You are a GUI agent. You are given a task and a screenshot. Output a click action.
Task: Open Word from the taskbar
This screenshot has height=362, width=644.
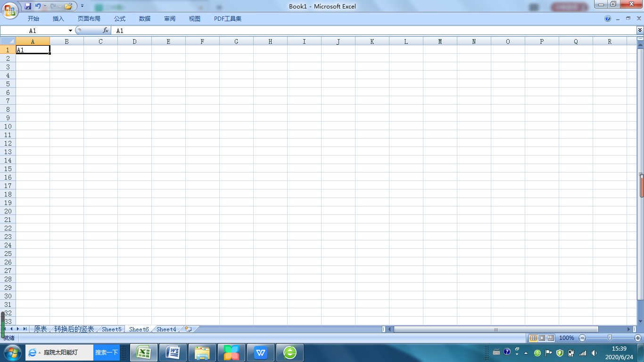tap(173, 353)
